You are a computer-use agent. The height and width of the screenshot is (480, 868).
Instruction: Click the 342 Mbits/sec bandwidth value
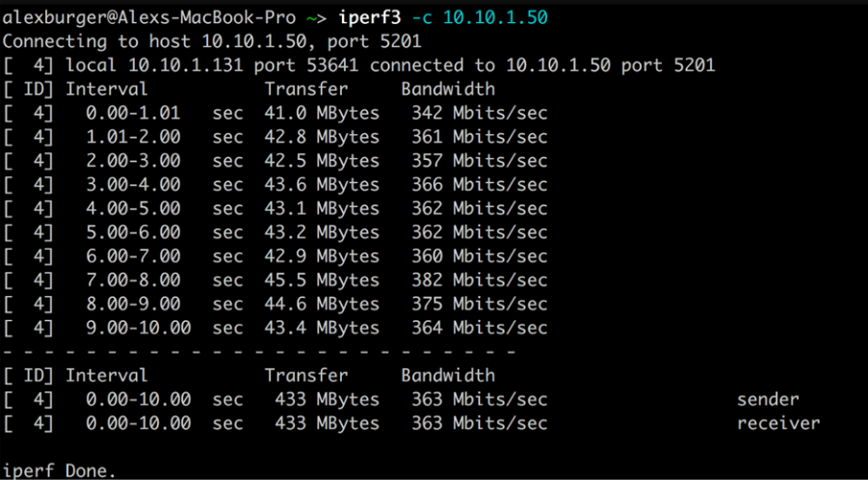click(x=474, y=114)
